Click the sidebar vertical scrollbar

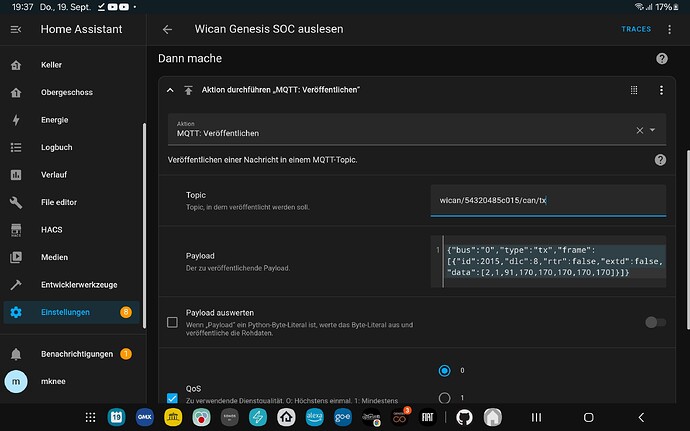pos(144,225)
